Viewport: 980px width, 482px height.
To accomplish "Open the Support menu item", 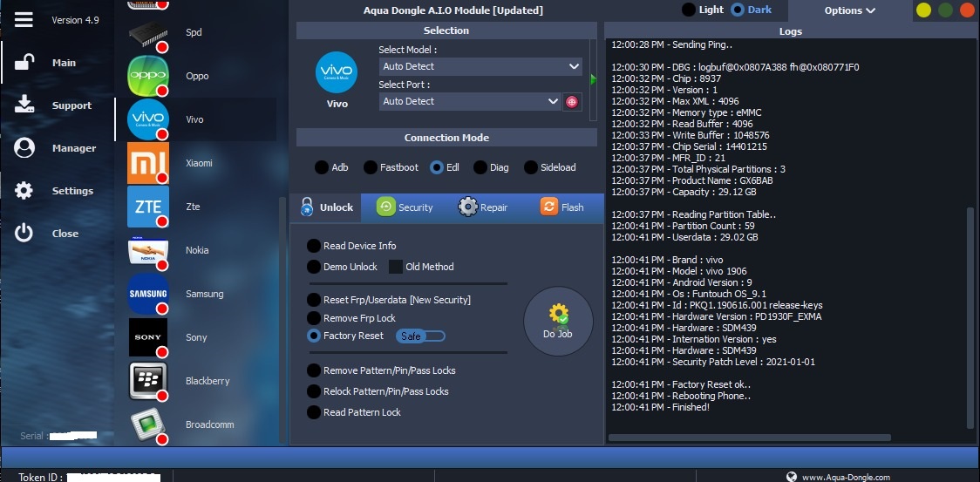I will click(x=71, y=105).
